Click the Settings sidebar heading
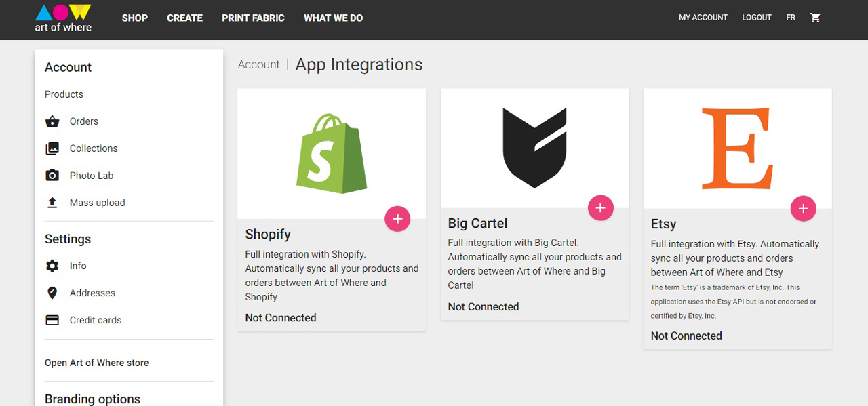Viewport: 868px width, 406px height. pyautogui.click(x=68, y=239)
